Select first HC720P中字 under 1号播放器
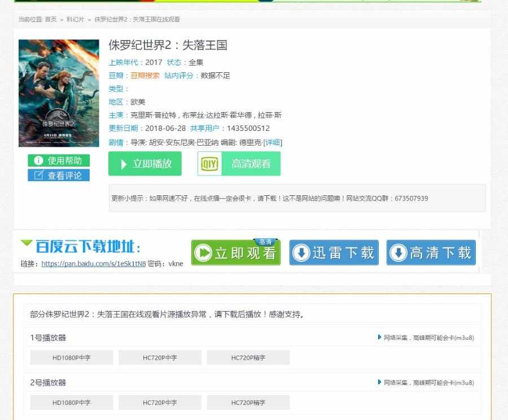 (160, 357)
